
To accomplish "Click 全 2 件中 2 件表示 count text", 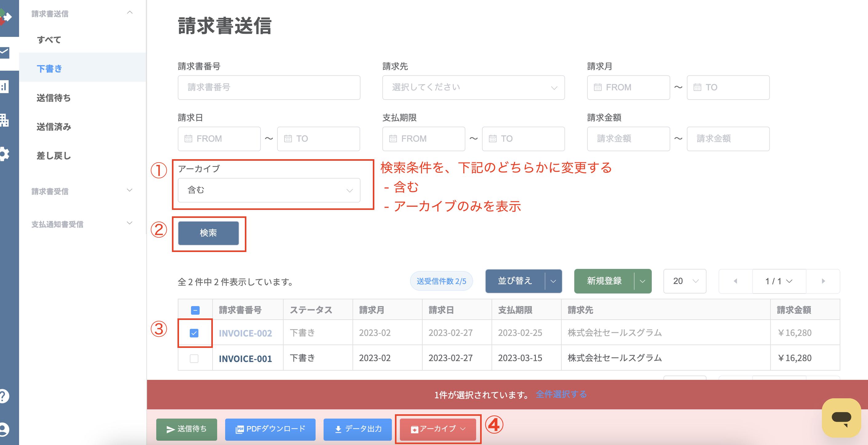I will click(x=236, y=282).
